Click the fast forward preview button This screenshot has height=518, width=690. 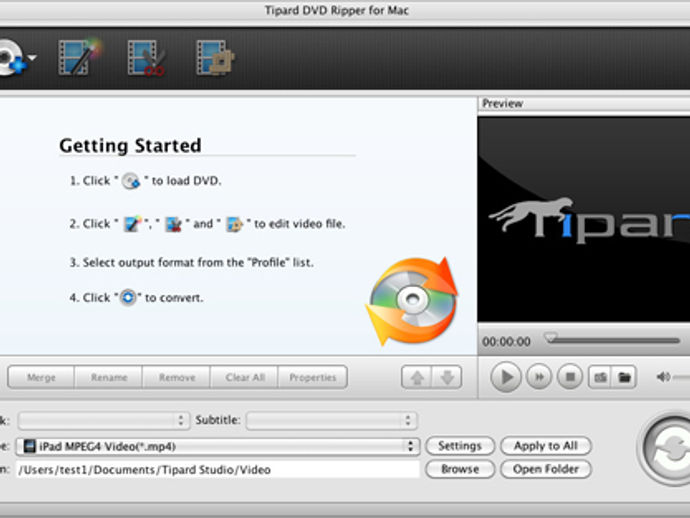(x=539, y=377)
